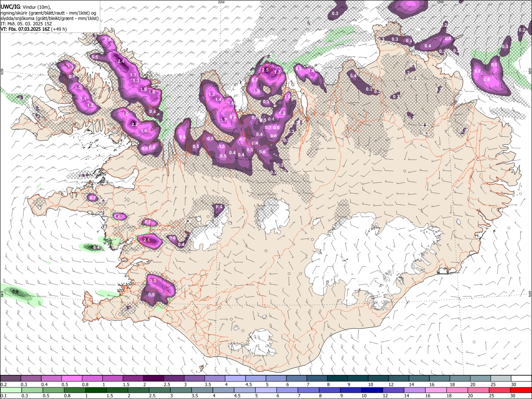
Task: Click the dark blue rain swatch between 10 and 12
Action: coord(372,390)
